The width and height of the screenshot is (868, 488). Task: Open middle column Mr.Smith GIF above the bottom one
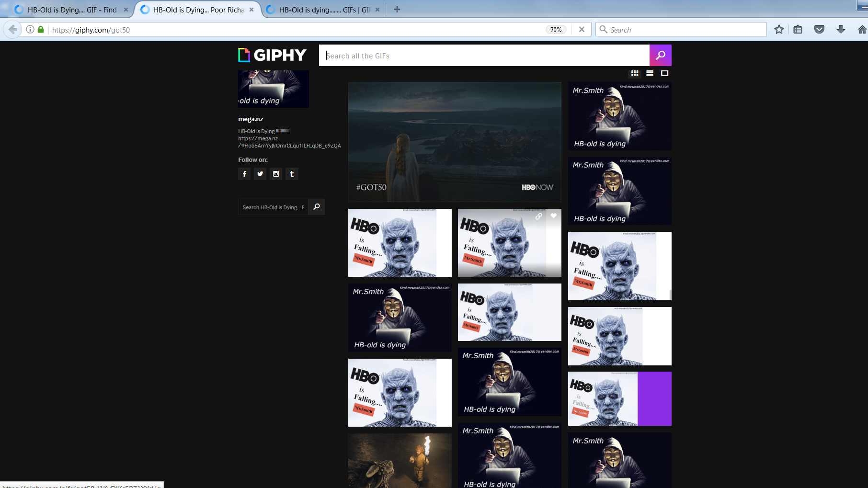[510, 382]
